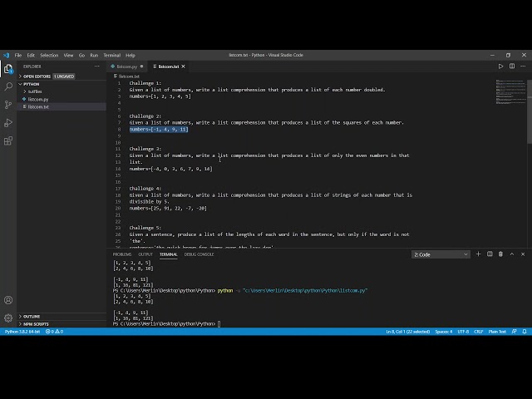Open the Terminal menu
Viewport: 532px width, 399px height.
tap(112, 55)
